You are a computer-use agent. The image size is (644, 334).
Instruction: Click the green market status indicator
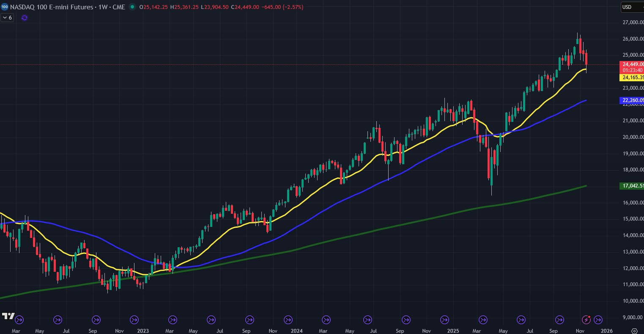click(133, 7)
